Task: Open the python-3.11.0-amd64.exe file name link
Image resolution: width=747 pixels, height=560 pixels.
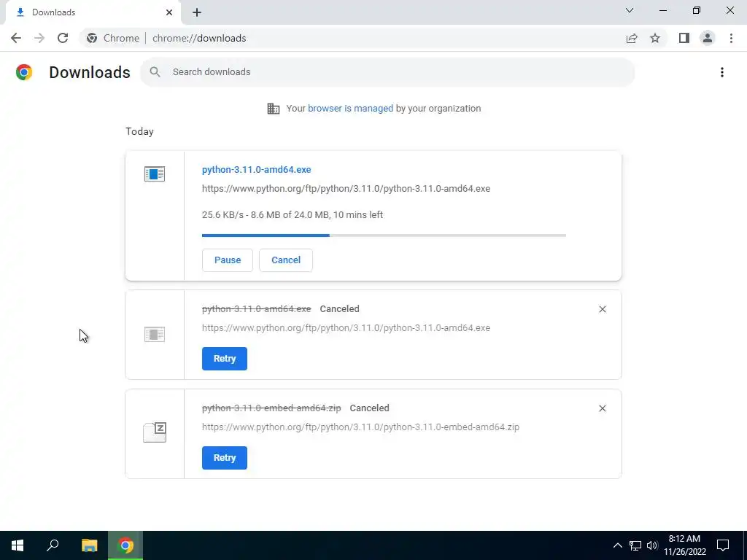Action: 256,169
